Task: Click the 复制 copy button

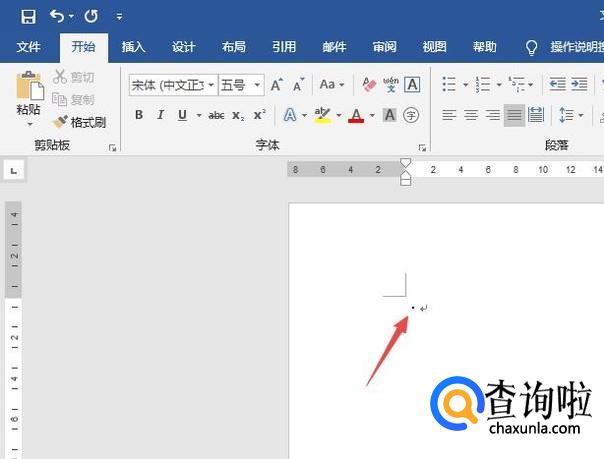Action: [x=74, y=100]
